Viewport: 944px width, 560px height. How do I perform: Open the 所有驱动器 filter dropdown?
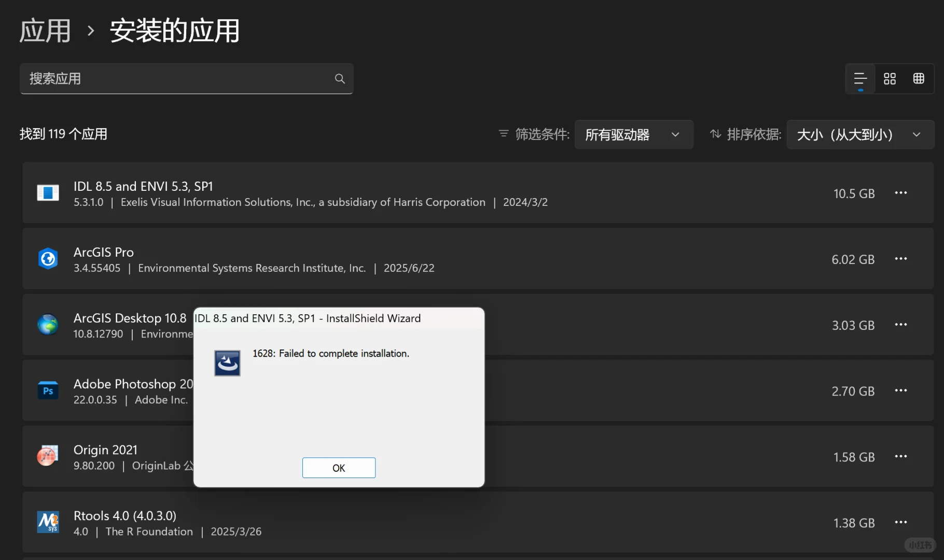coord(633,134)
